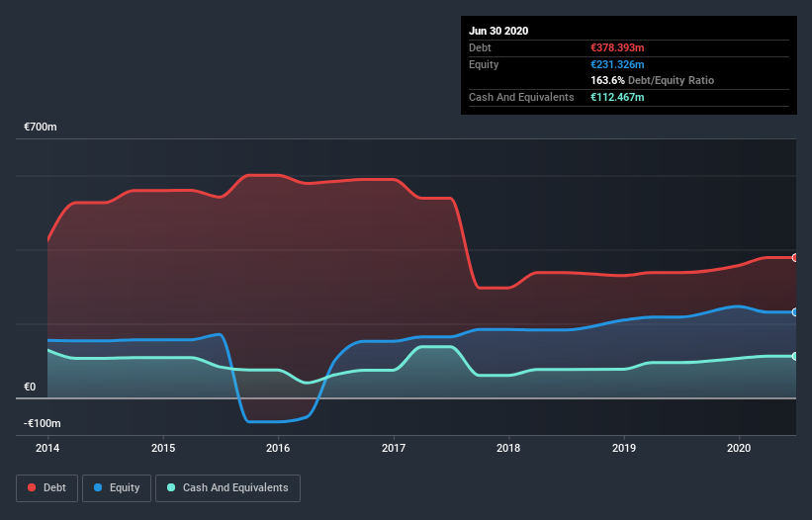Click the 163.6% Debt/Equity Ratio text
Viewport: 812px width, 520px height.
point(653,80)
